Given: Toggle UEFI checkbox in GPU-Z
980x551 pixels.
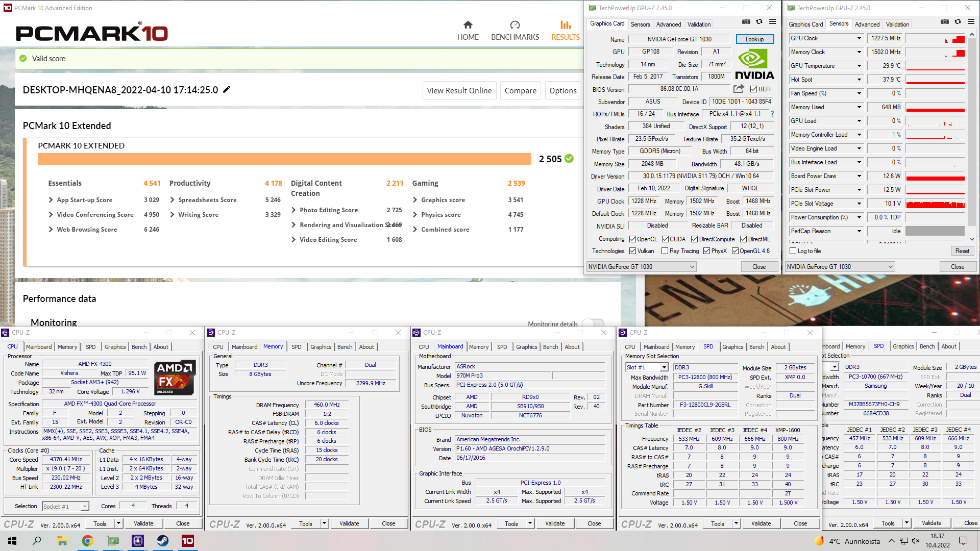Looking at the screenshot, I should coord(753,89).
